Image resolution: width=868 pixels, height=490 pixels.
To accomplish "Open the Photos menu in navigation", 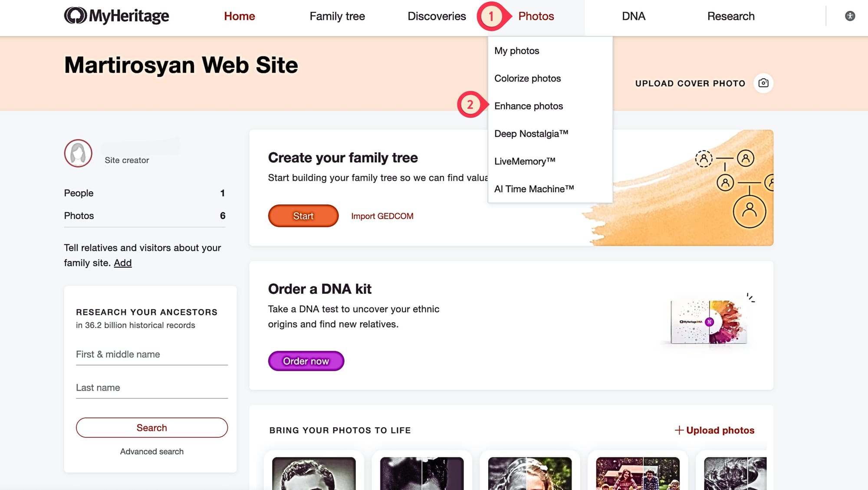I will coord(536,16).
